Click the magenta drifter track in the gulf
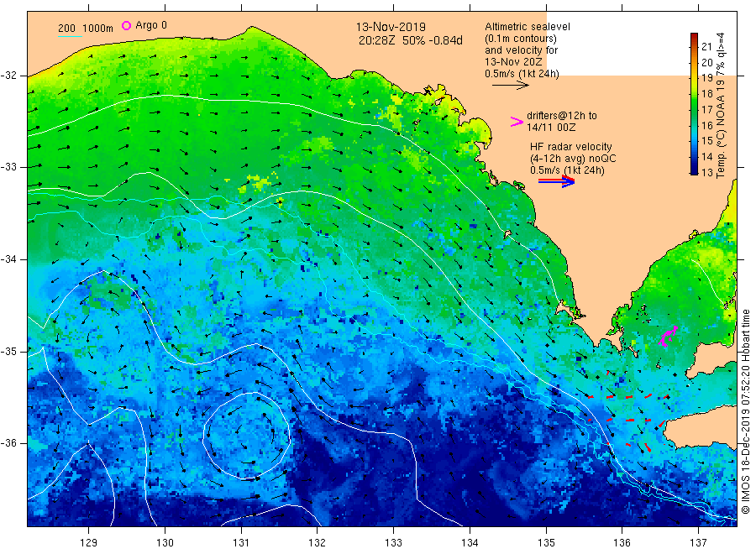Viewport: 756px width, 554px height. click(x=668, y=336)
